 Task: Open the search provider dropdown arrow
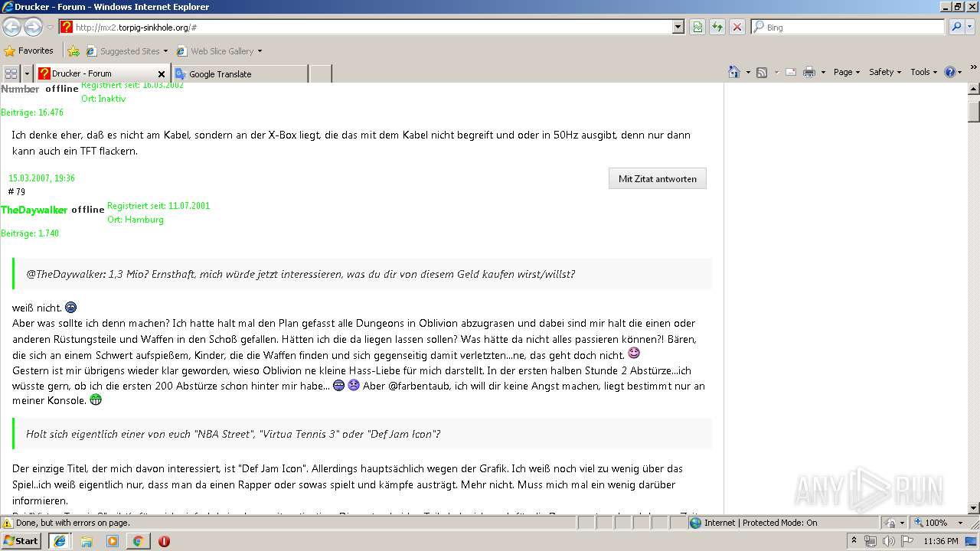click(971, 27)
